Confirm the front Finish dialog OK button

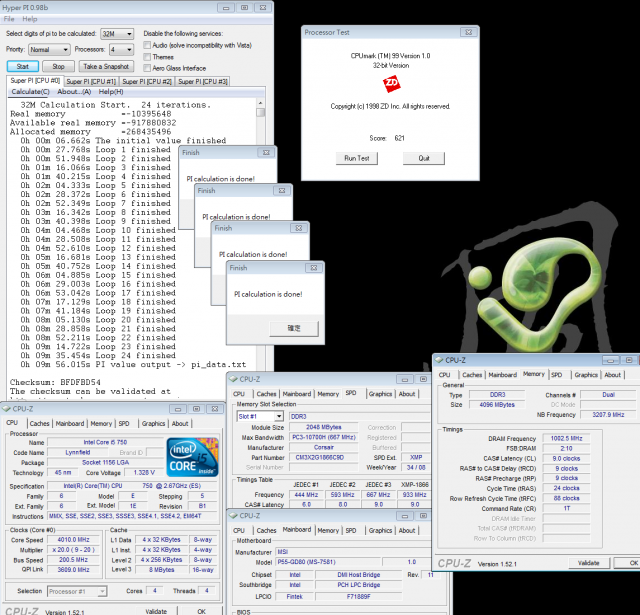[294, 329]
